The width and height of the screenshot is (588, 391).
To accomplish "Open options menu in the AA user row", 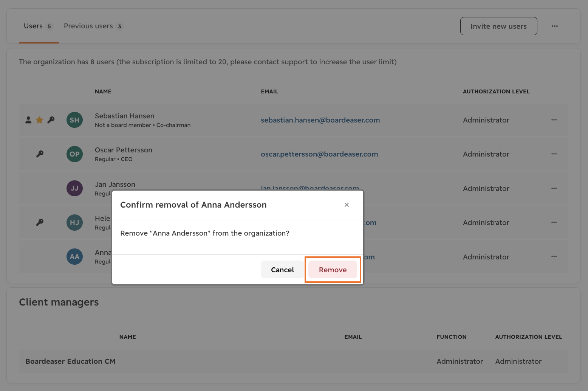I will click(554, 256).
